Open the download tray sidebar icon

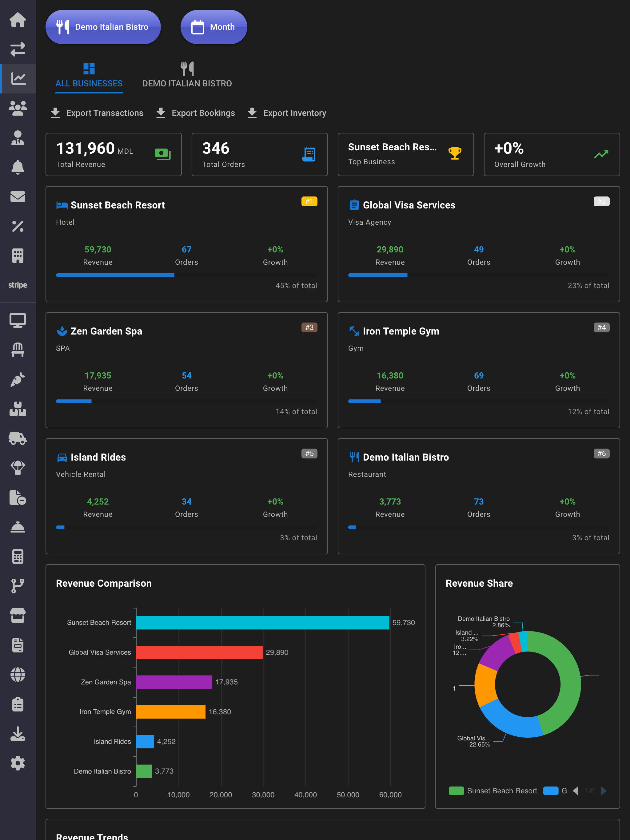[18, 734]
